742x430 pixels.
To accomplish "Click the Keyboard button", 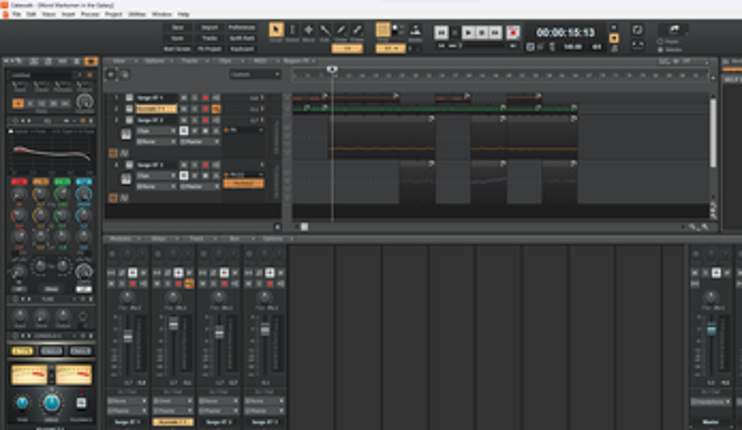I will click(x=241, y=49).
